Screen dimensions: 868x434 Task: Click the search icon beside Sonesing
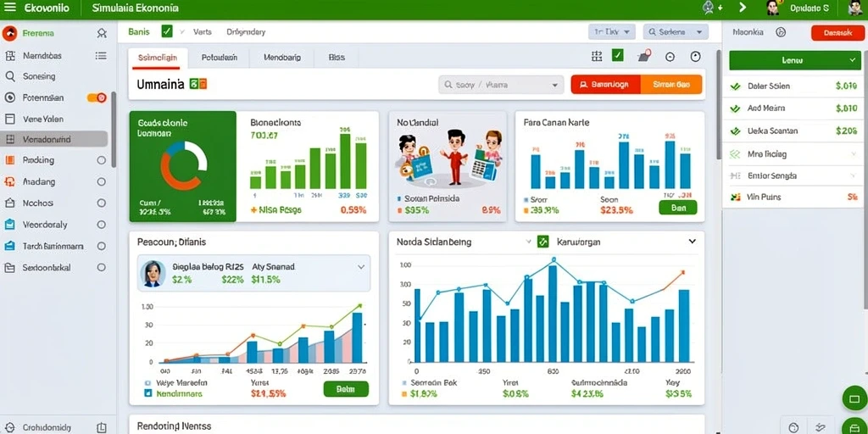click(x=9, y=76)
